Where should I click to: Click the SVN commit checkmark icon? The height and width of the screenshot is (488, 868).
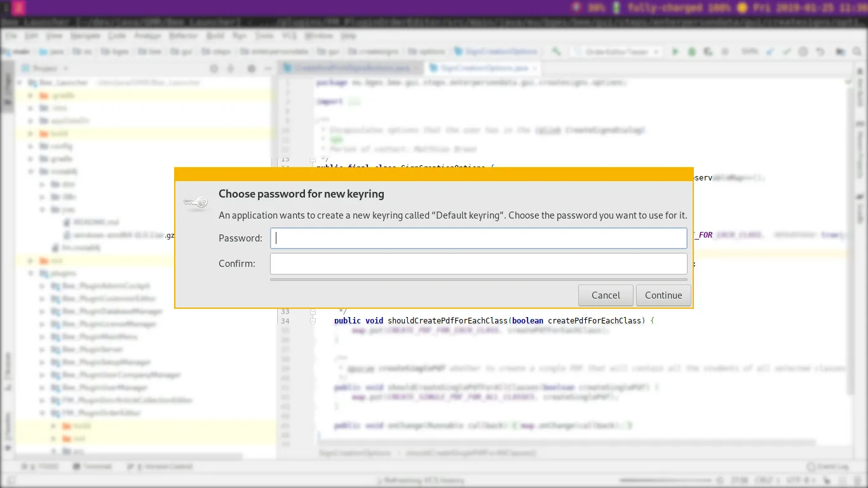(787, 51)
